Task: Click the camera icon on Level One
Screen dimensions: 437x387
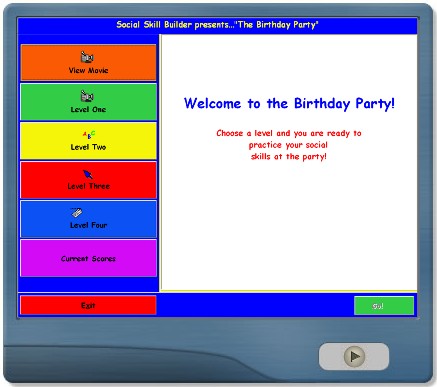Action: [87, 96]
